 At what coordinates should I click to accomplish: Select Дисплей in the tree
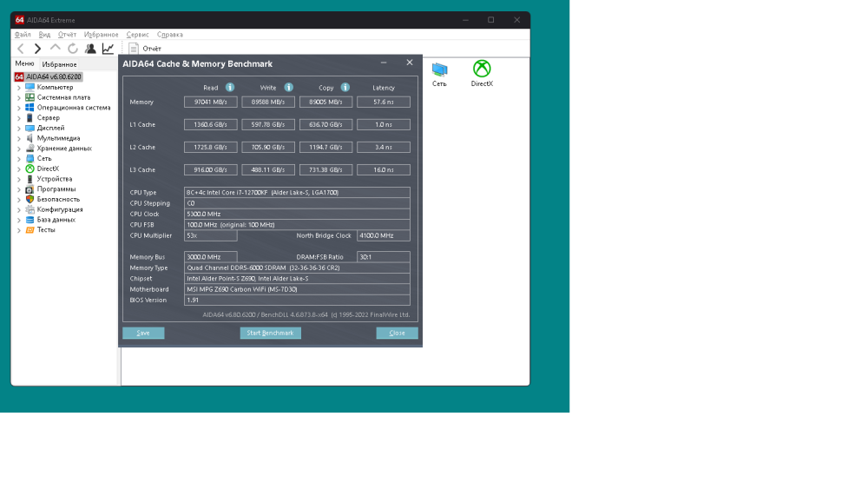click(50, 128)
